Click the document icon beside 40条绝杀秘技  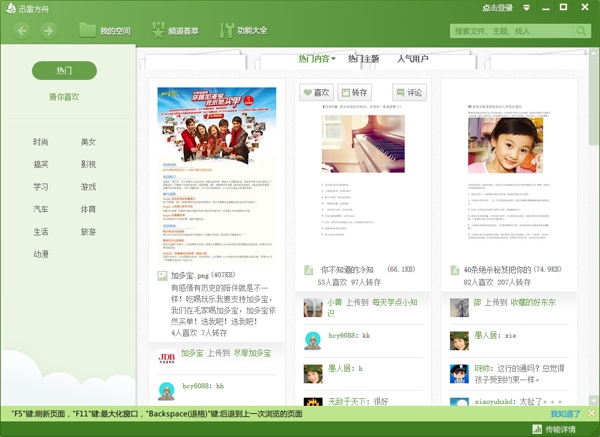click(455, 270)
